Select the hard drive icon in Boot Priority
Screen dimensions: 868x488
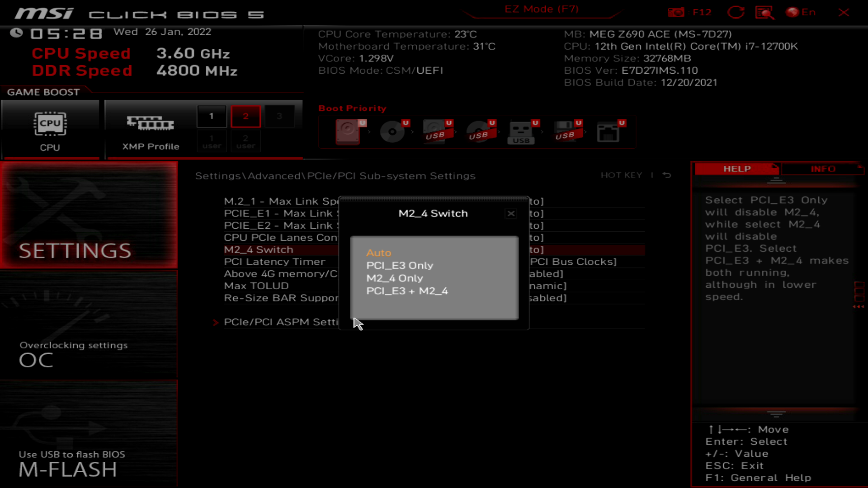coord(347,132)
